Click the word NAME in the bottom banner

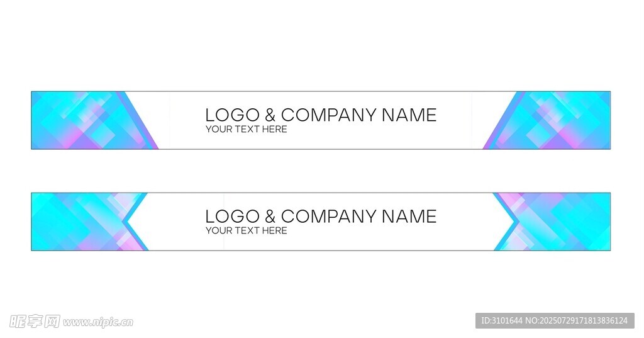click(x=409, y=217)
